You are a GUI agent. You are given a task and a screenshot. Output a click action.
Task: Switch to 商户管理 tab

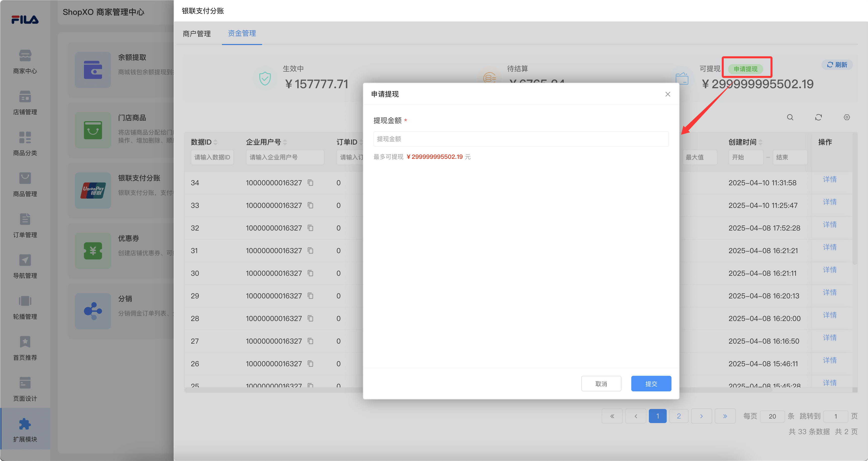tap(197, 34)
